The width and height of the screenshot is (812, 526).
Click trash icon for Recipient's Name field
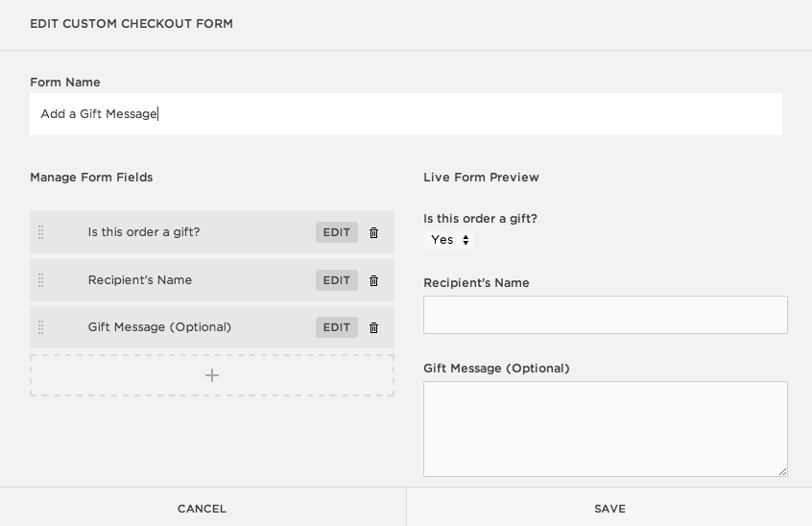[374, 280]
